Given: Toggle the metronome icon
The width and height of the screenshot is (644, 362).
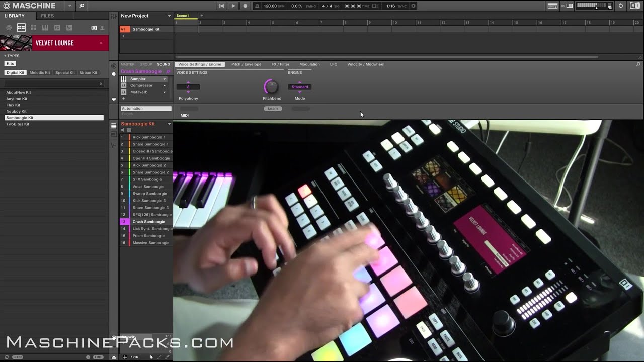Looking at the screenshot, I should click(257, 6).
